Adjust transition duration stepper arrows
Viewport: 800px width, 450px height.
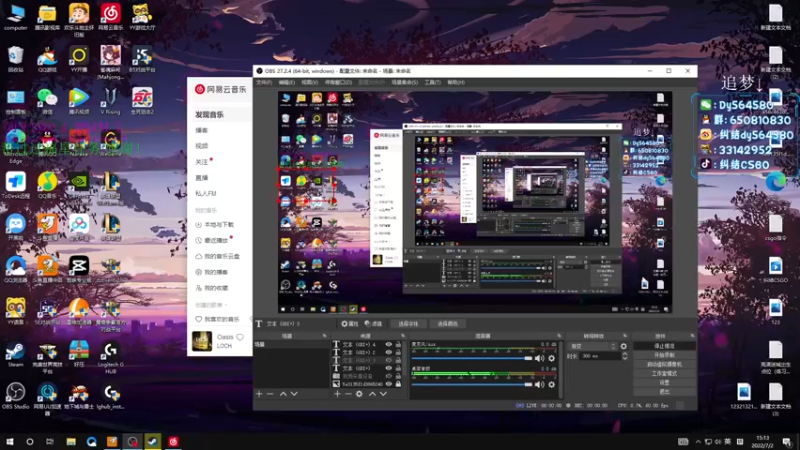[624, 356]
